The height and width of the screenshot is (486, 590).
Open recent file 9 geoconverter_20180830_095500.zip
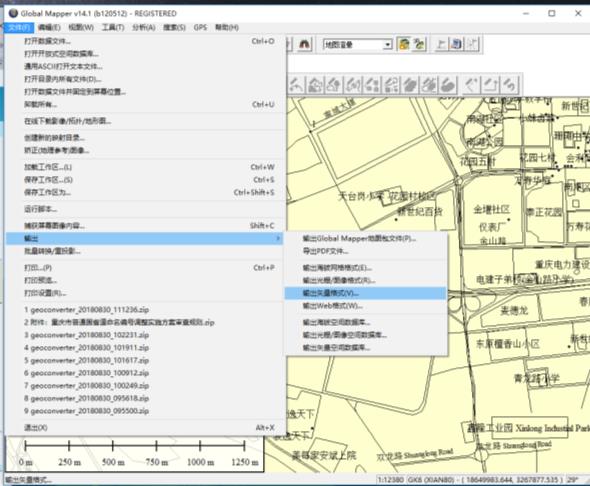tap(145, 411)
